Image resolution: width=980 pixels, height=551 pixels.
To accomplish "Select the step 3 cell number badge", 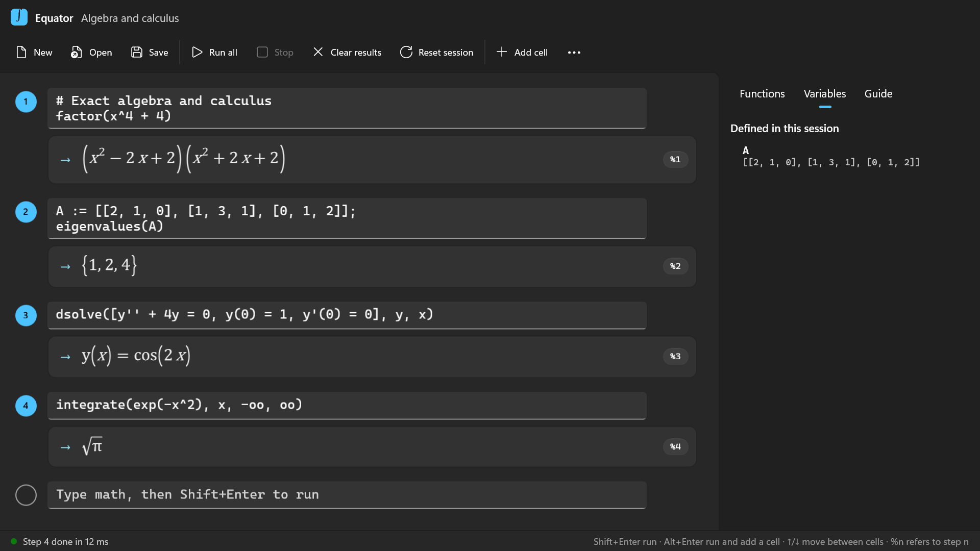I will pyautogui.click(x=26, y=315).
